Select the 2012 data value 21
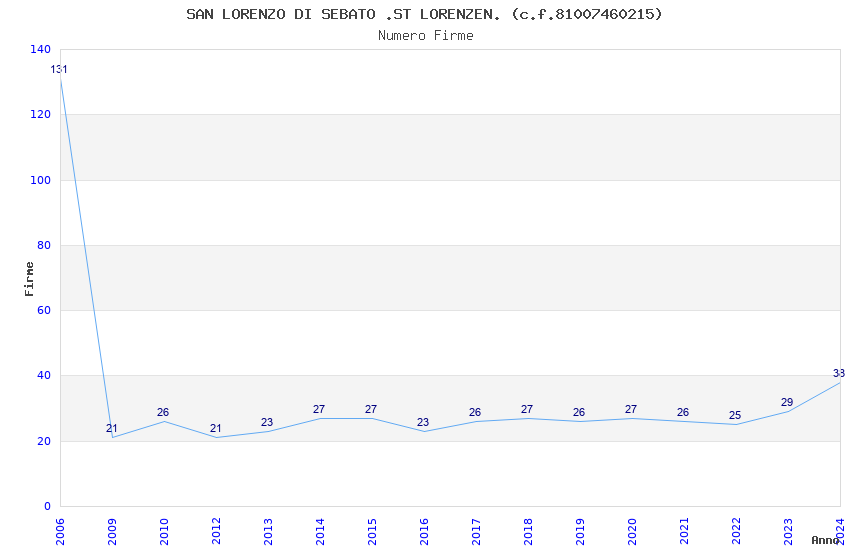Image resolution: width=850 pixels, height=550 pixels. coord(215,428)
